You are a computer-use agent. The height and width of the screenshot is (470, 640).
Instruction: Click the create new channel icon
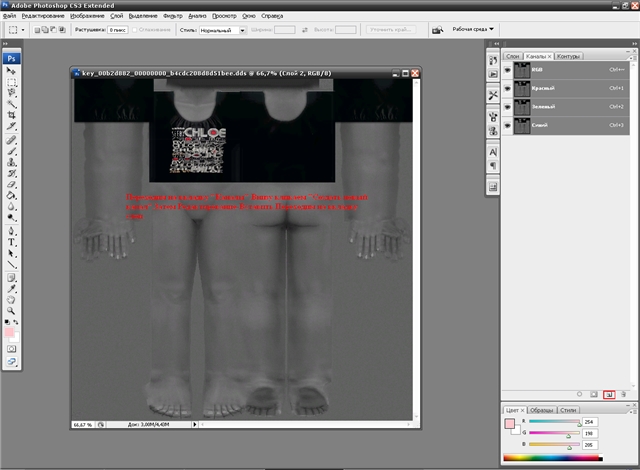(607, 394)
